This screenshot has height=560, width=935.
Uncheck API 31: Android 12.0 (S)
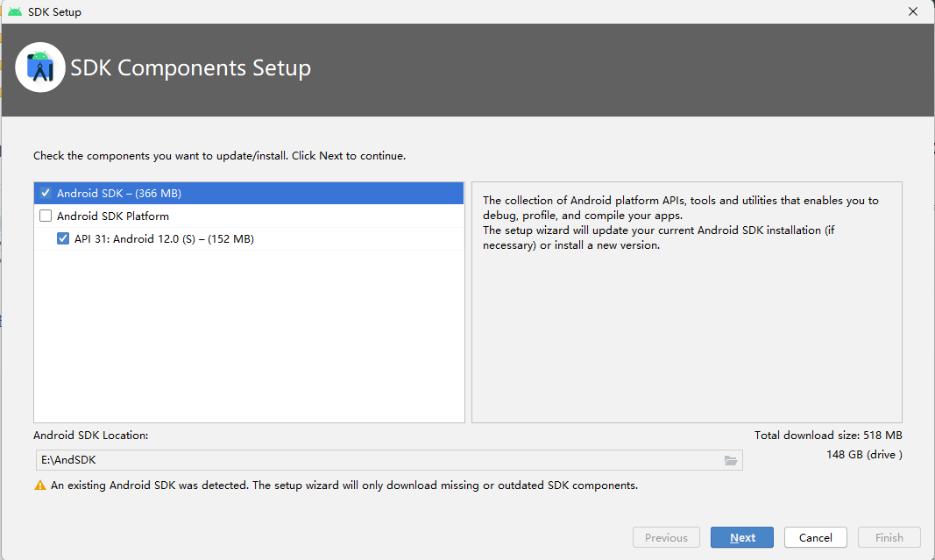click(62, 237)
